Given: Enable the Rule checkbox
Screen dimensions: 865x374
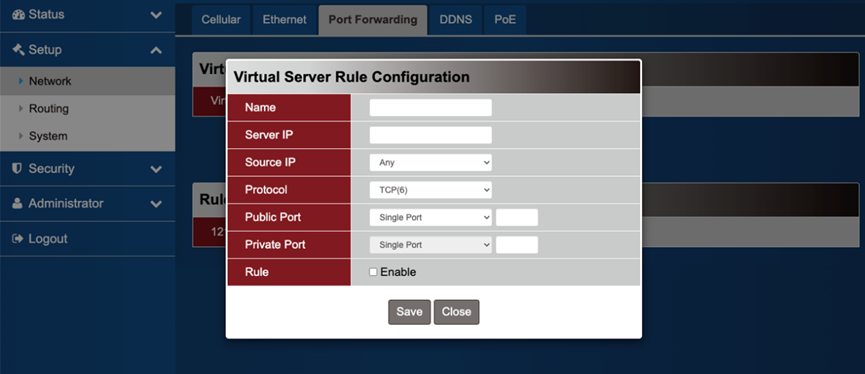Looking at the screenshot, I should tap(373, 272).
